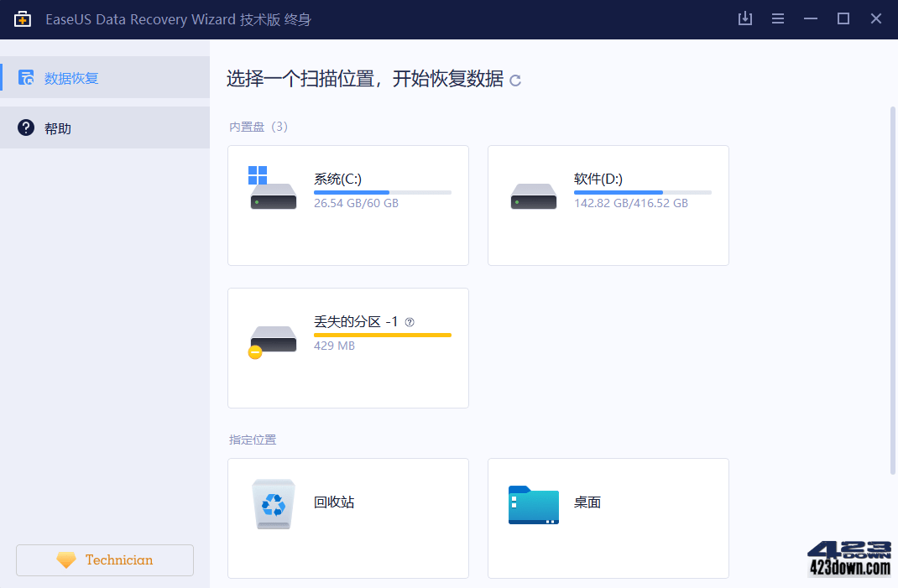Select the lost partition drive card
This screenshot has height=588, width=898.
[347, 348]
